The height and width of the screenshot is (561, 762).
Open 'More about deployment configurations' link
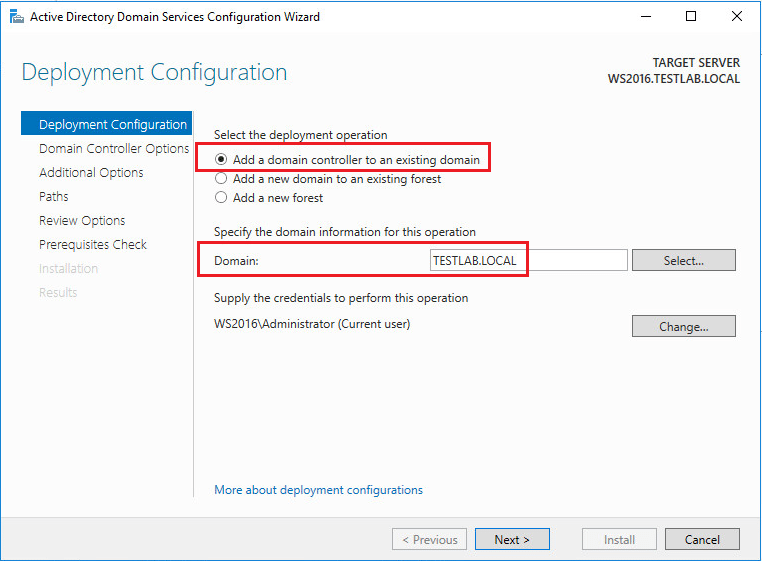click(x=318, y=490)
